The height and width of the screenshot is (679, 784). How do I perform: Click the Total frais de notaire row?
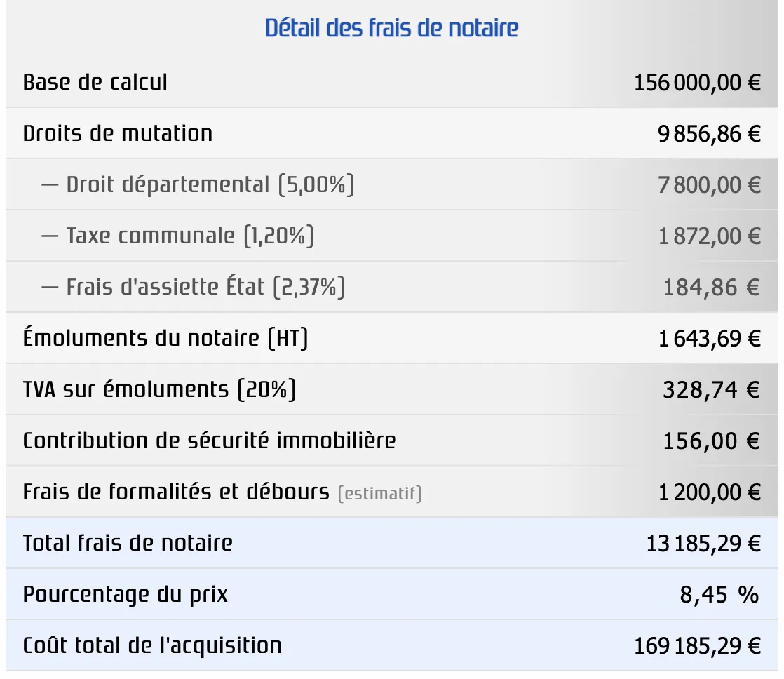(x=128, y=543)
